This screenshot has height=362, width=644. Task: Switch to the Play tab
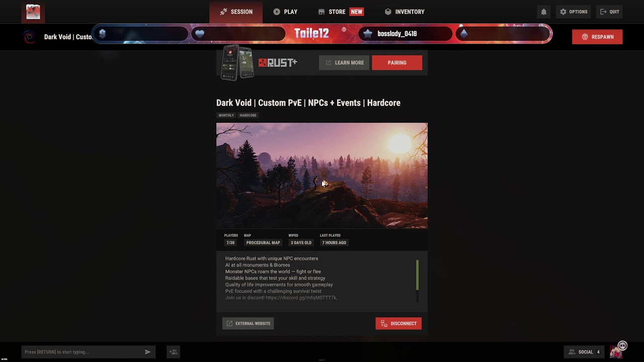[x=285, y=12]
